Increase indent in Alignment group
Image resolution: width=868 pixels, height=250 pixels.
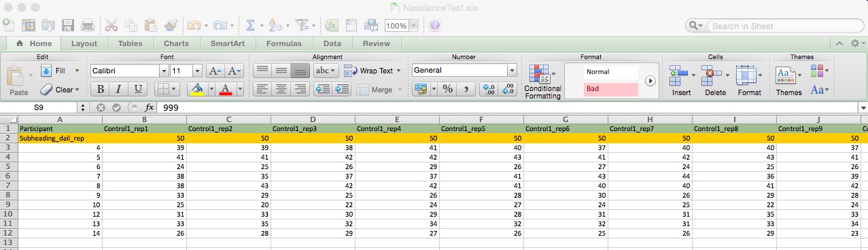coord(341,89)
